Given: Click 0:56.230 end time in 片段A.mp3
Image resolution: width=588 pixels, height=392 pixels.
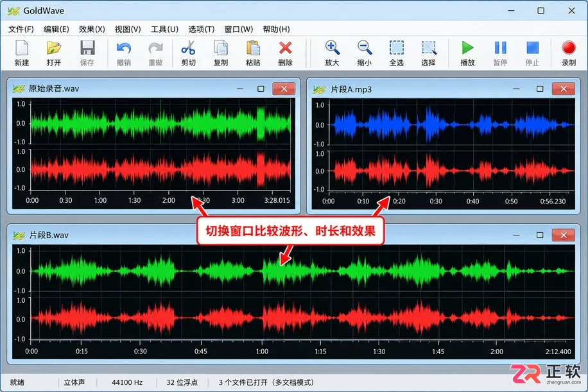Looking at the screenshot, I should point(553,201).
